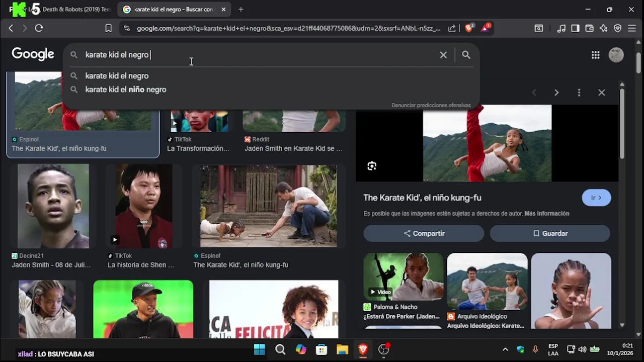Go to Google home via logo
This screenshot has height=362, width=644.
33,54
